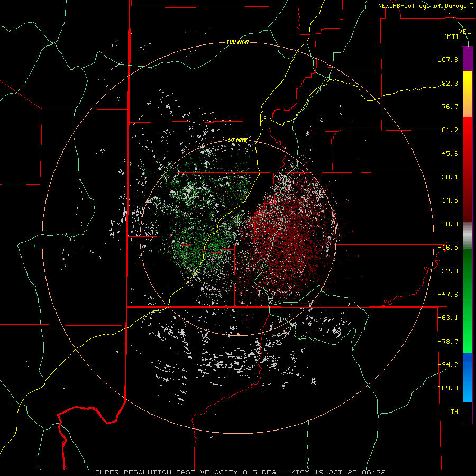Click the 45.6 legend value

click(x=450, y=153)
